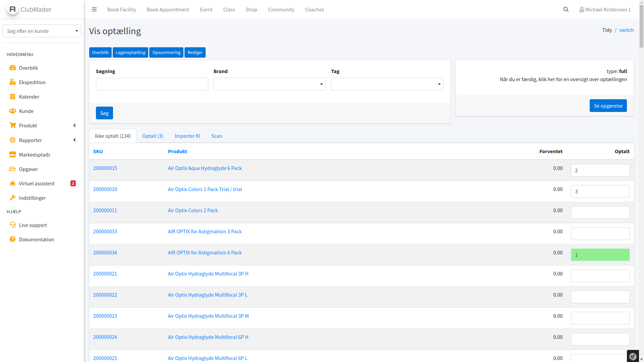Click the Lageroptælling button
644x362 pixels.
pos(130,52)
